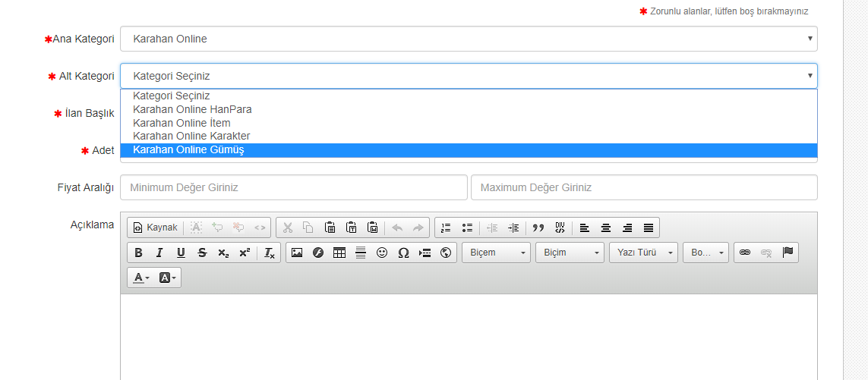The width and height of the screenshot is (868, 380).
Task: Toggle strikethrough formatting
Action: pos(202,253)
